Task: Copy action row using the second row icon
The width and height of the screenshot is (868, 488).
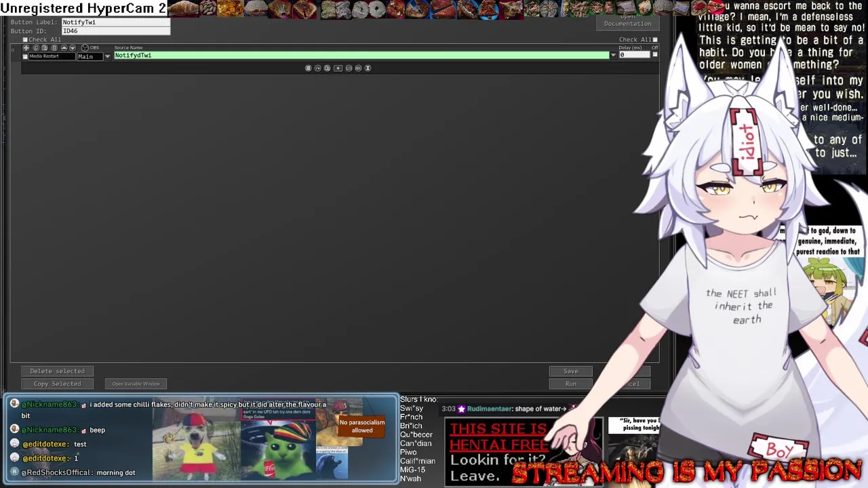Action: [x=36, y=47]
